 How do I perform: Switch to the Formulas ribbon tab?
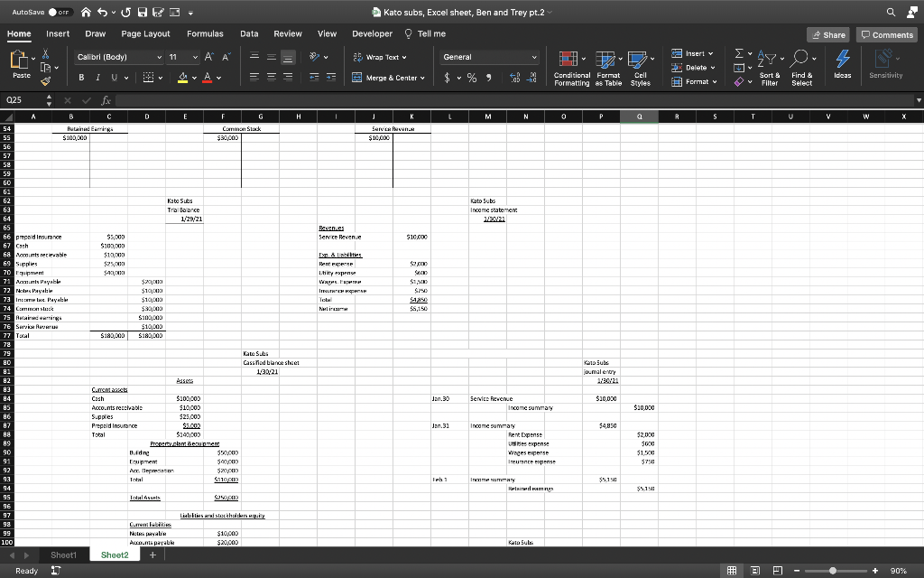206,33
